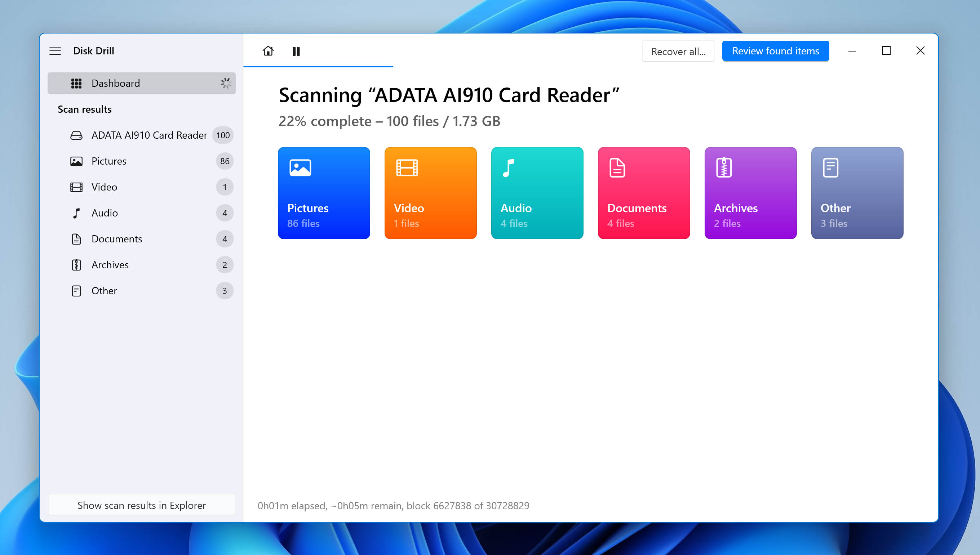Click the home navigation icon

(x=268, y=50)
